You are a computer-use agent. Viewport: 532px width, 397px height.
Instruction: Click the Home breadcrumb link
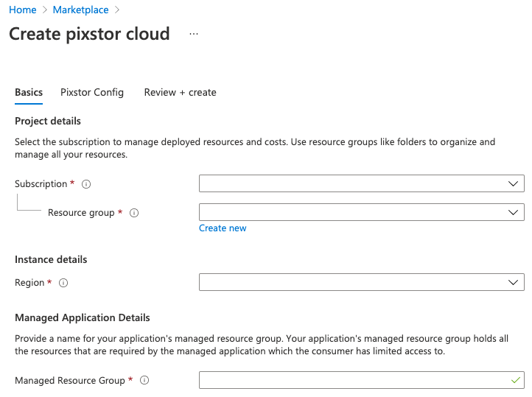click(22, 10)
